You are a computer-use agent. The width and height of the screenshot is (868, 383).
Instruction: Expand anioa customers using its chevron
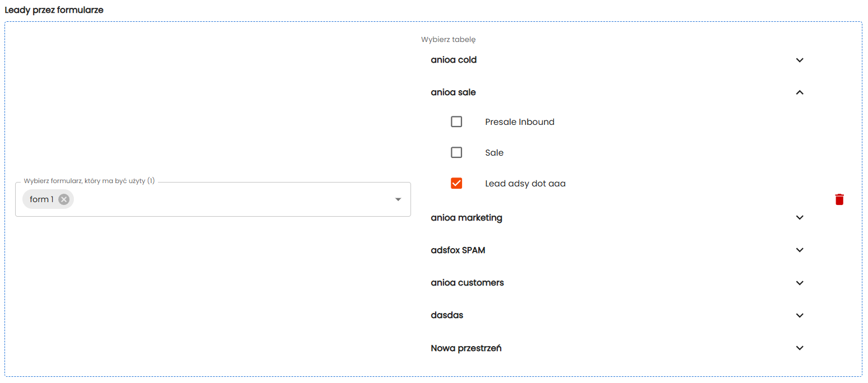coord(800,283)
